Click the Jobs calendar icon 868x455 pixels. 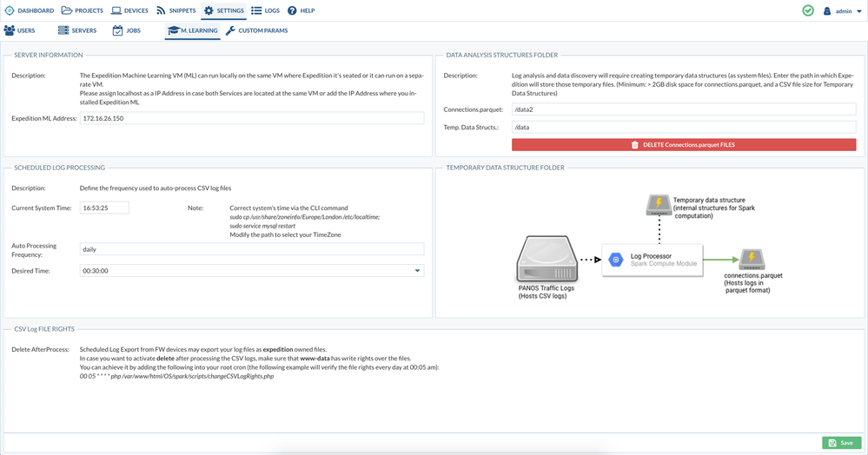coord(118,30)
